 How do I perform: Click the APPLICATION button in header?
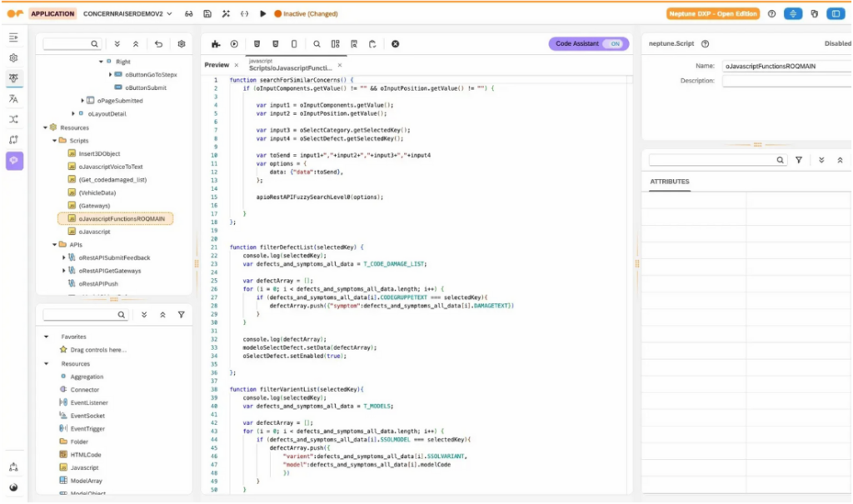[x=52, y=14]
